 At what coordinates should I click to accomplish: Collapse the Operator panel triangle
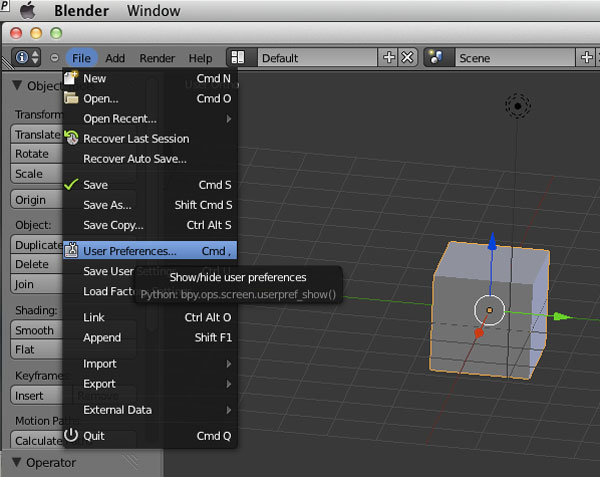coord(16,462)
